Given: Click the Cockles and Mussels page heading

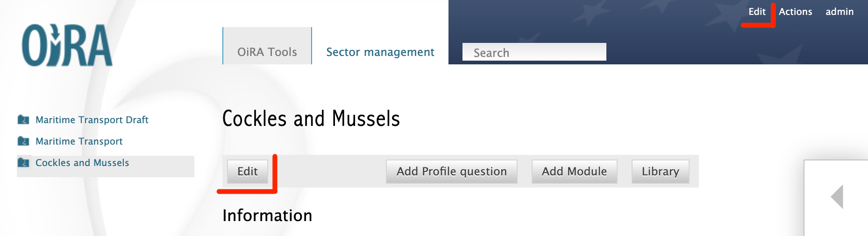Looking at the screenshot, I should pos(311,118).
